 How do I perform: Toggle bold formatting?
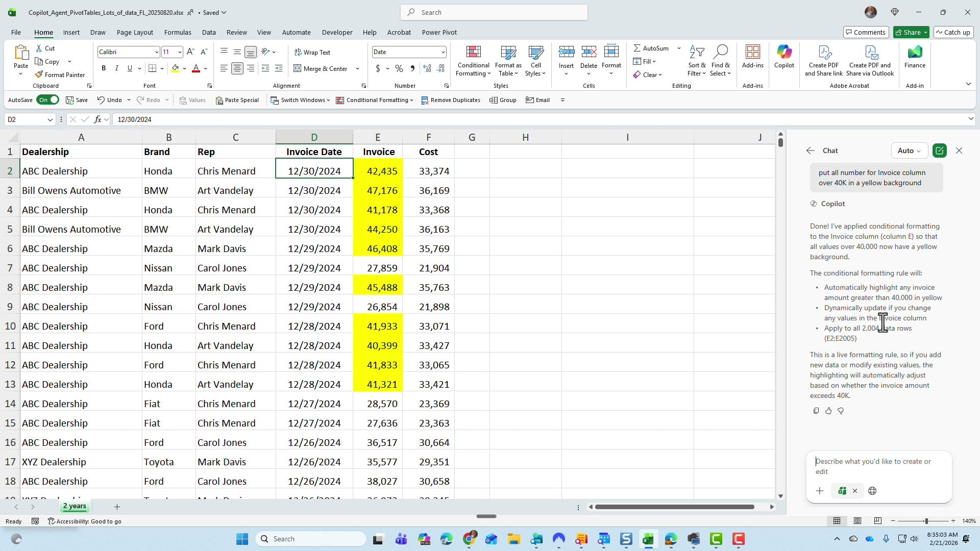tap(104, 68)
